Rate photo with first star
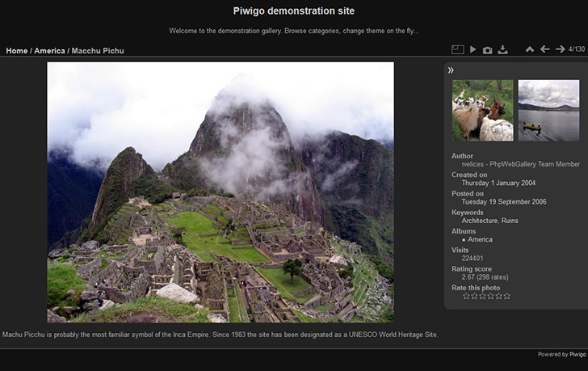 click(466, 296)
